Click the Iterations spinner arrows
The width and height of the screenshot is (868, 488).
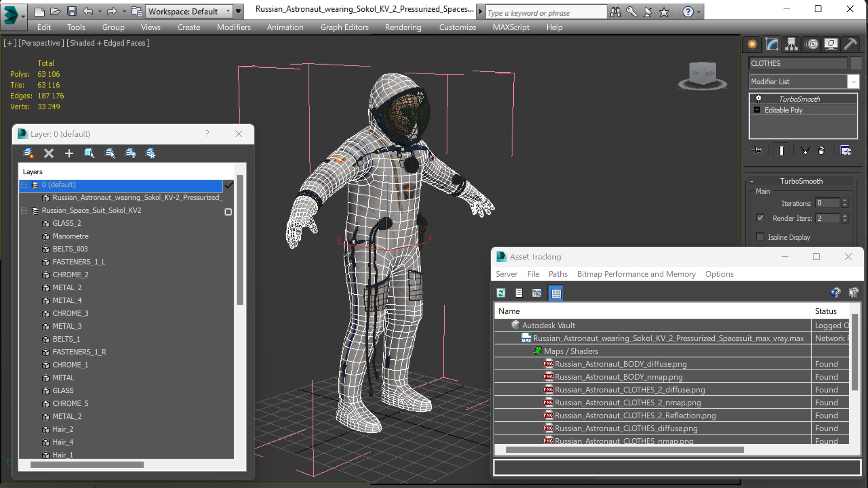[845, 203]
